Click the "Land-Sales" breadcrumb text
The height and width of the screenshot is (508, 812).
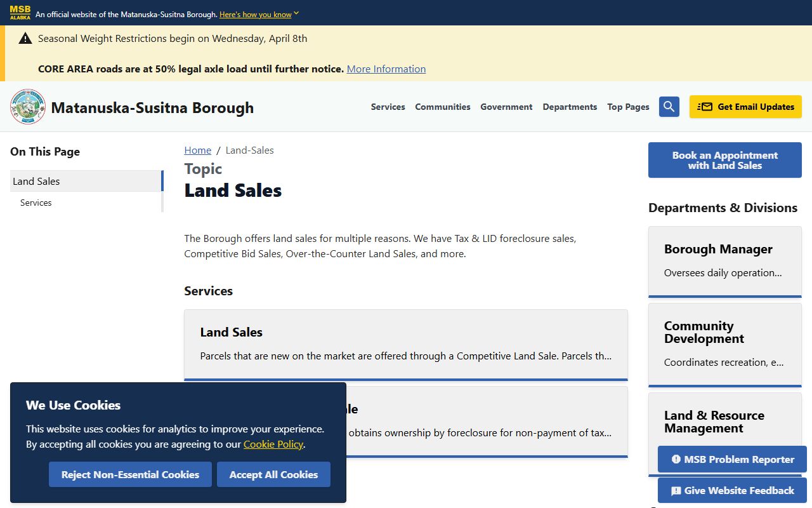click(x=250, y=150)
